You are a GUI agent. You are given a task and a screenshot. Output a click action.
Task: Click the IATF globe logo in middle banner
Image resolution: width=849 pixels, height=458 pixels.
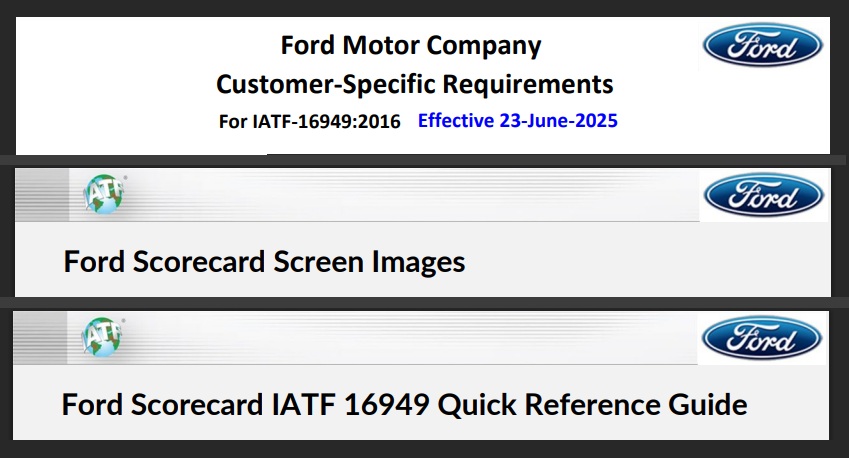point(105,194)
